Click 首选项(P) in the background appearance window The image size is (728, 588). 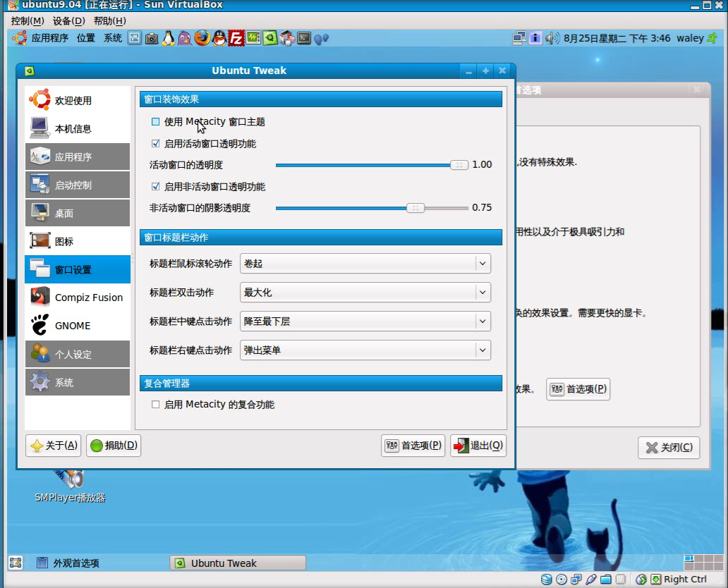point(578,389)
